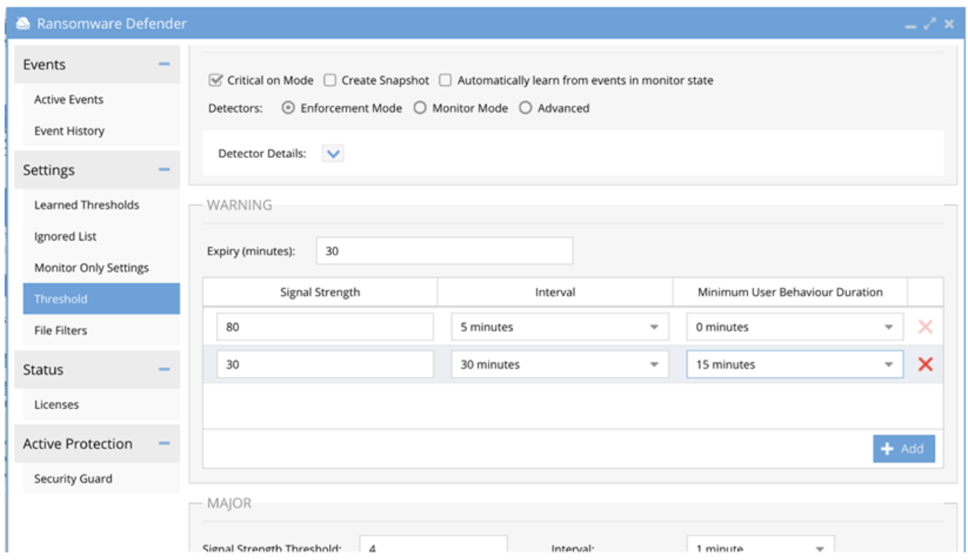This screenshot has height=560, width=968.
Task: Click the Settings section header
Action: tap(97, 170)
